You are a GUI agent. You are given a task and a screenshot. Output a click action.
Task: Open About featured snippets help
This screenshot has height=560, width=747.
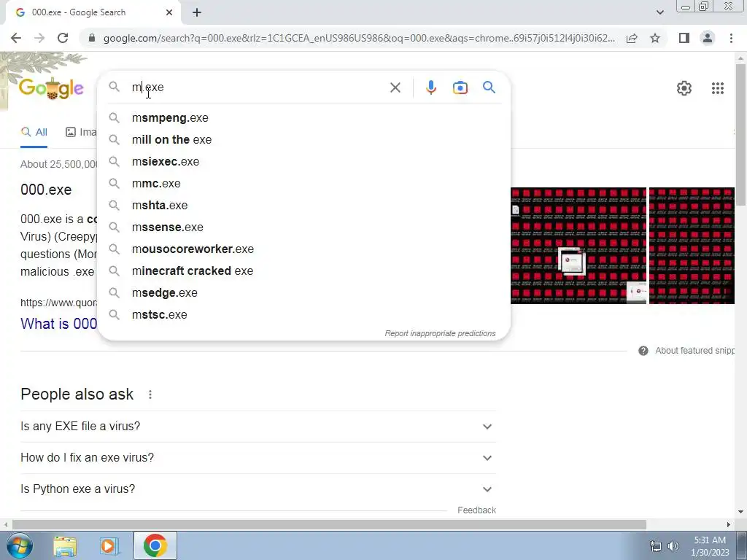[x=686, y=351]
